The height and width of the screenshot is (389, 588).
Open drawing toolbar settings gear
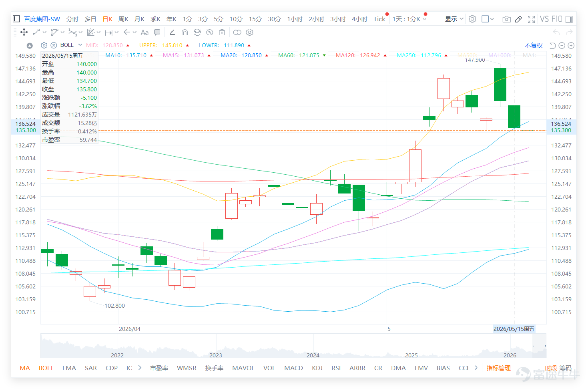(250, 32)
